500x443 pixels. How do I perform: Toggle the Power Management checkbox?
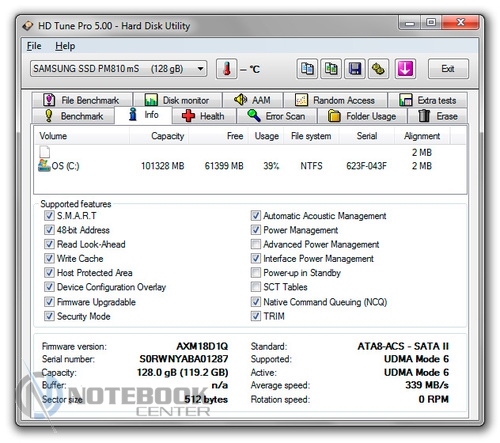point(256,230)
